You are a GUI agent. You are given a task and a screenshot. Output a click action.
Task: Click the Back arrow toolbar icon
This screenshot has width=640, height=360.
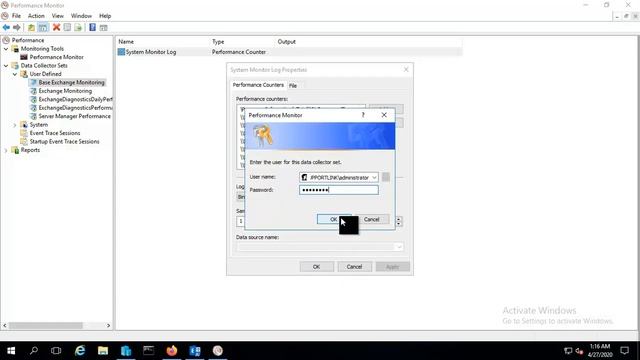pyautogui.click(x=6, y=27)
